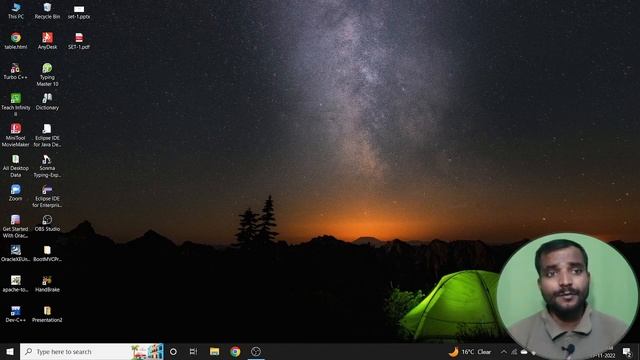Select the AnyDesk shortcut
Image resolution: width=640 pixels, height=360 pixels.
point(47,41)
